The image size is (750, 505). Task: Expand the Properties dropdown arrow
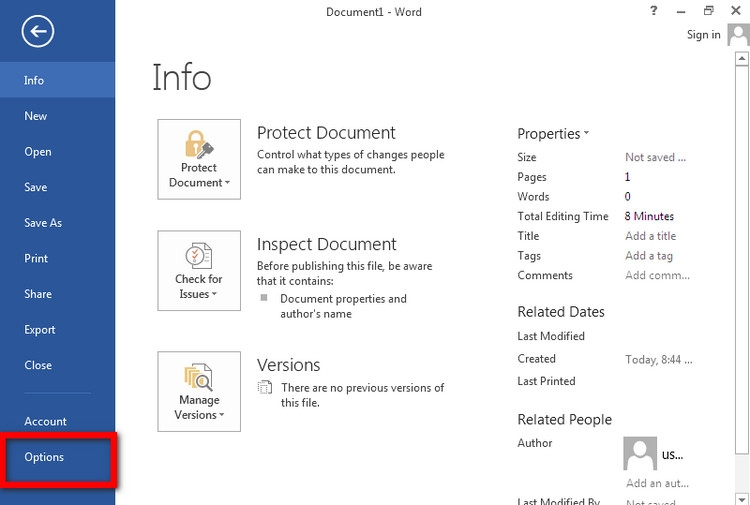tap(586, 133)
